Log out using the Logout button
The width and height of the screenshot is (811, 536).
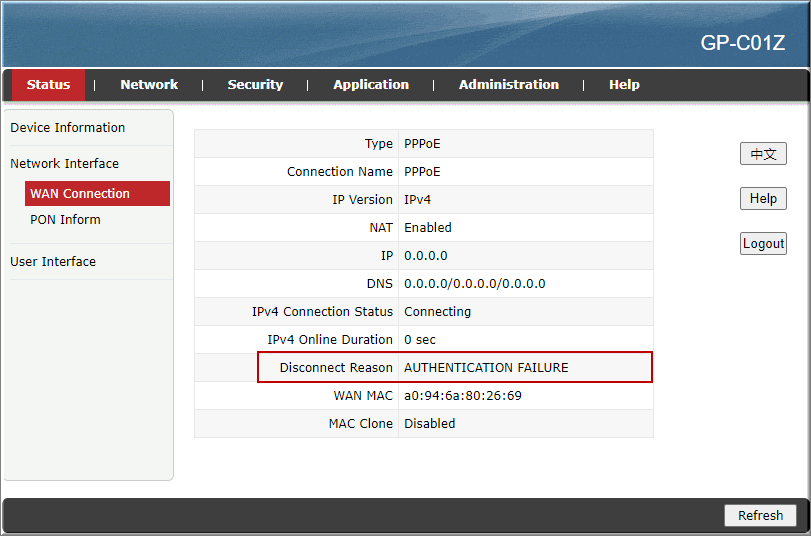pyautogui.click(x=763, y=244)
